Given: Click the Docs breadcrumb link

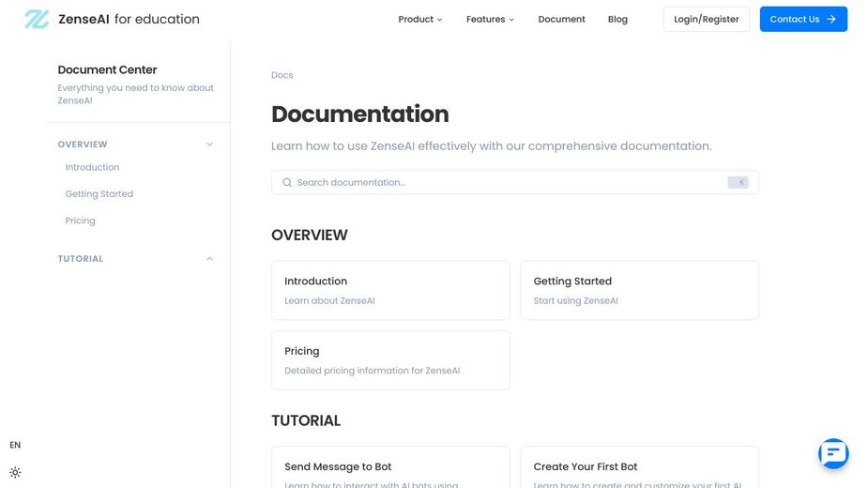Looking at the screenshot, I should coord(282,75).
